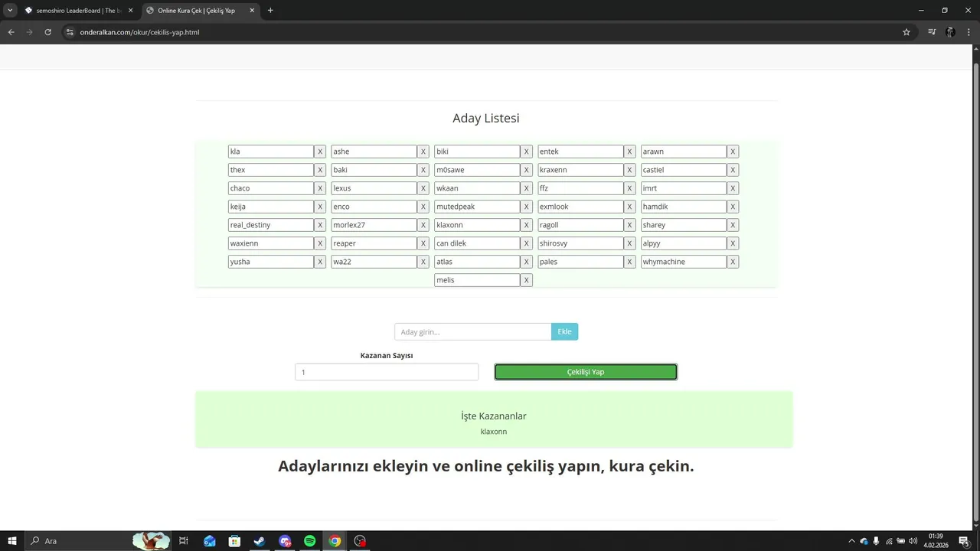
Task: Click the X next to melis
Action: click(526, 280)
